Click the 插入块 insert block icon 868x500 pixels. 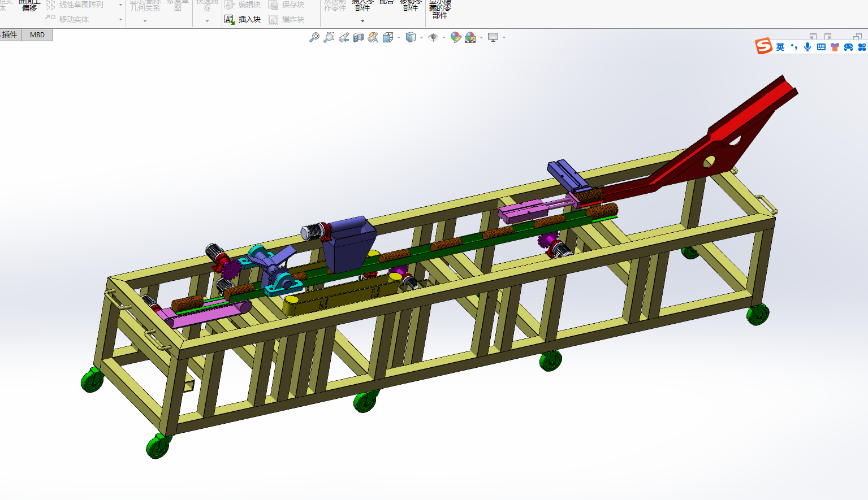coord(230,19)
